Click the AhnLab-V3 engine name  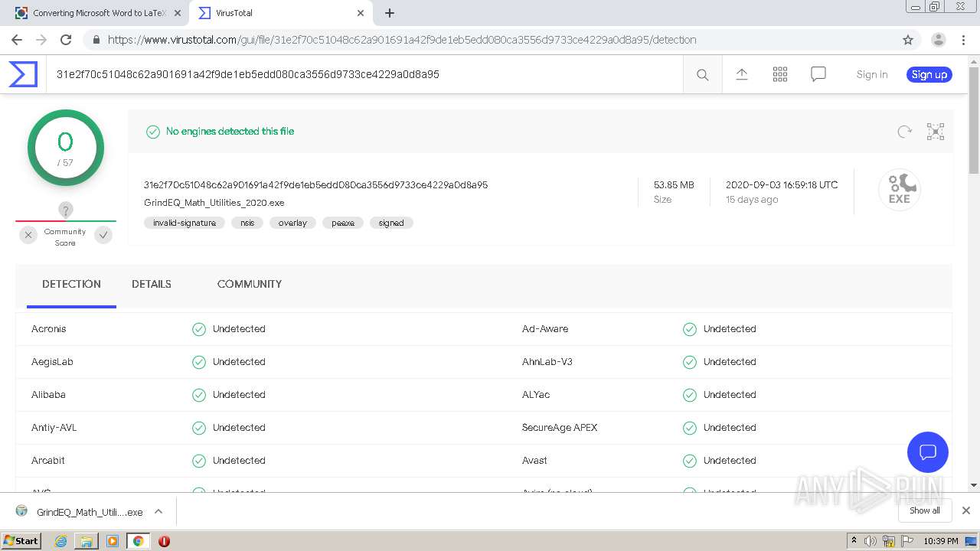pos(547,362)
